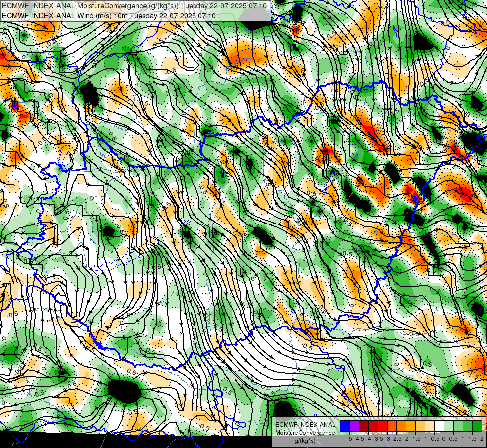Screen dimensions: 487x448
Task: Click the orange swatch between -2.5 and -2
Action: click(401, 426)
